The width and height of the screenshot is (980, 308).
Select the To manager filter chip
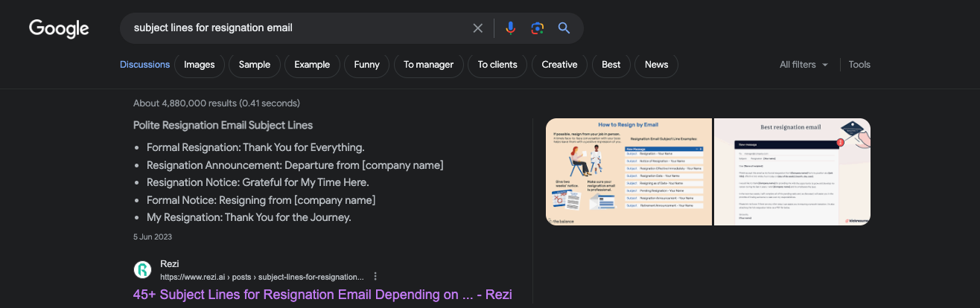[x=428, y=65]
